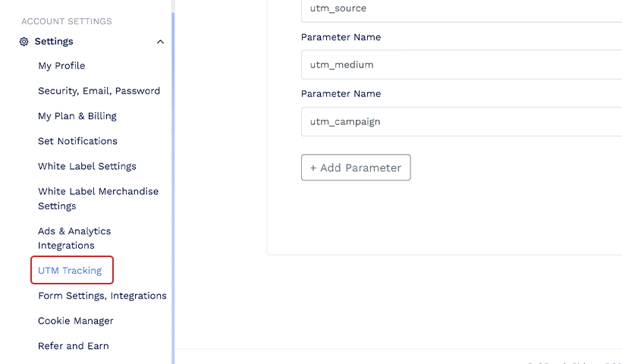Open Form Settings, Integrations page

pyautogui.click(x=102, y=296)
